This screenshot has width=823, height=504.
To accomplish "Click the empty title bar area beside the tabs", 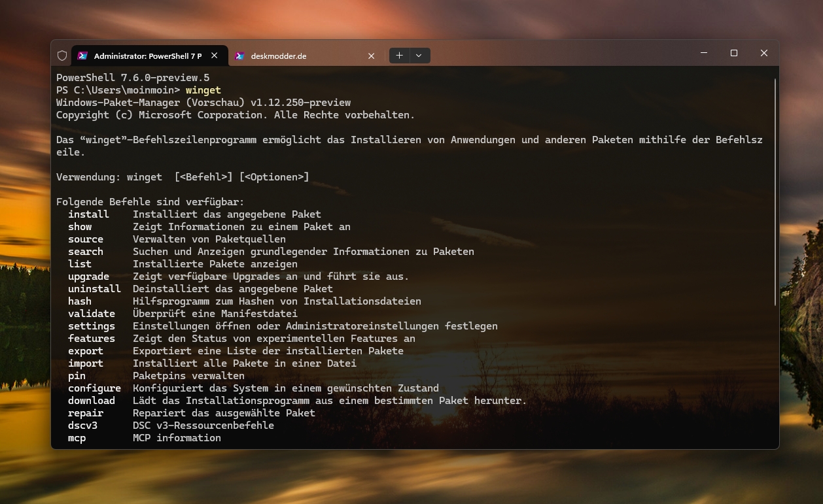I will tap(556, 54).
